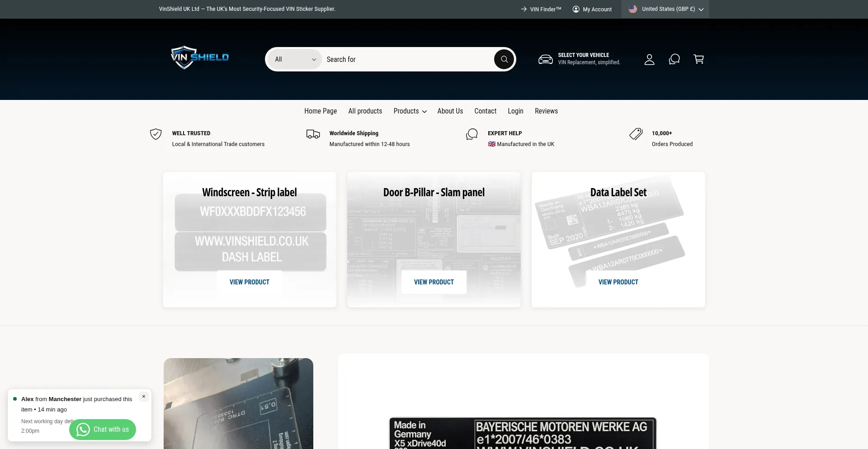Click the VinShield UK Ltd tagline text

click(247, 9)
